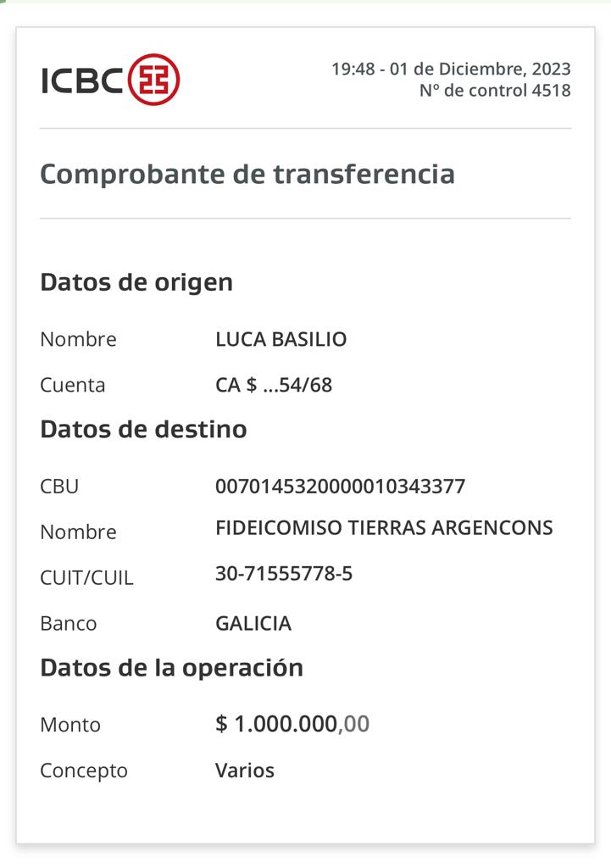
Task: Select the CBU number 0070145320000010343377
Action: 341,487
